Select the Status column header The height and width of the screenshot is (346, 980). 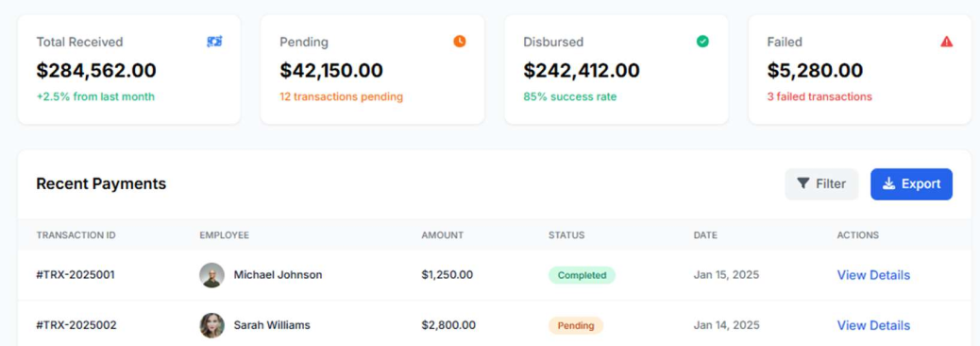(566, 235)
